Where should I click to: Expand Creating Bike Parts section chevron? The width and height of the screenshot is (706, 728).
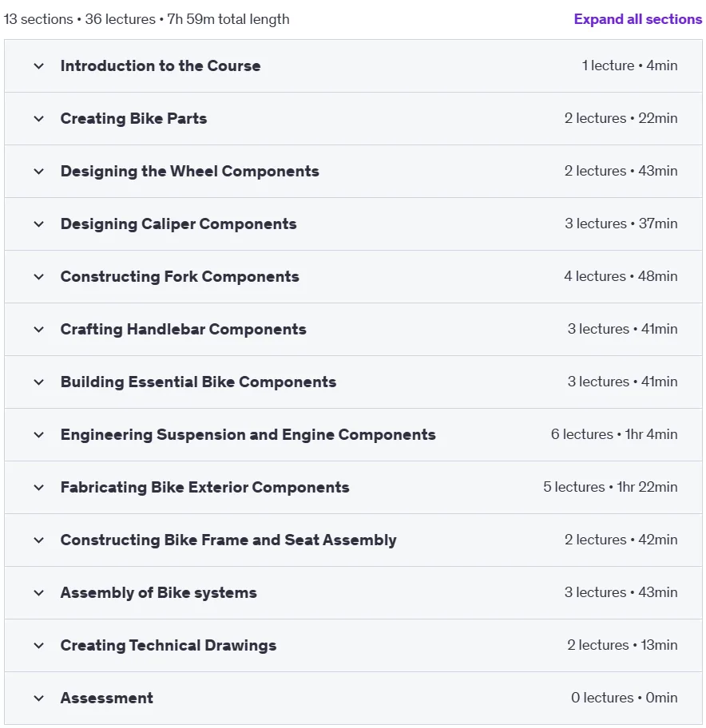39,119
